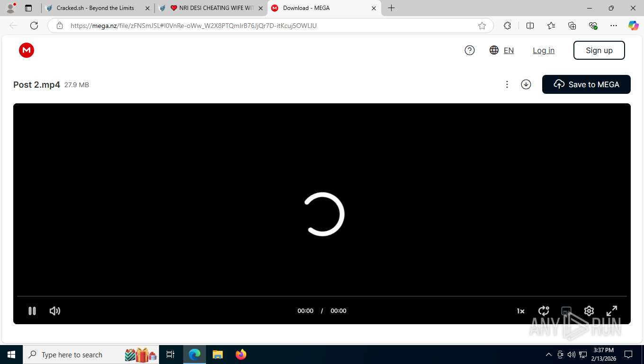Open browser Extensions puzzle icon

[x=508, y=26]
